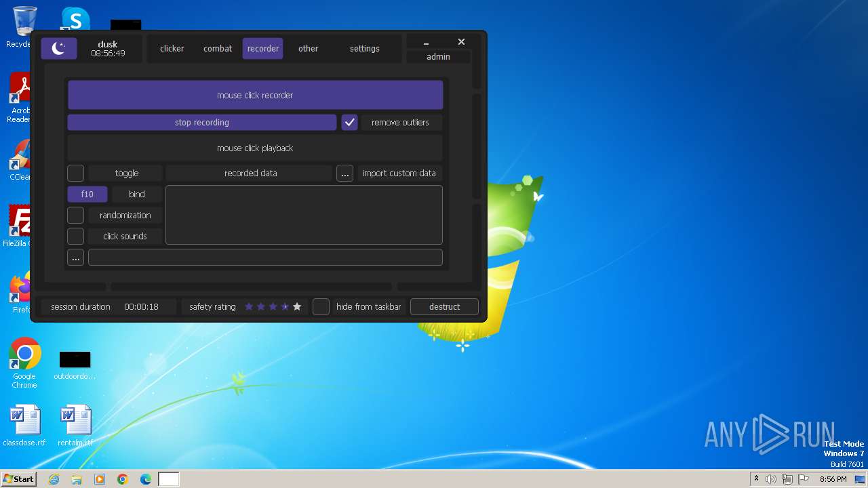Click the admin user label

(x=438, y=57)
